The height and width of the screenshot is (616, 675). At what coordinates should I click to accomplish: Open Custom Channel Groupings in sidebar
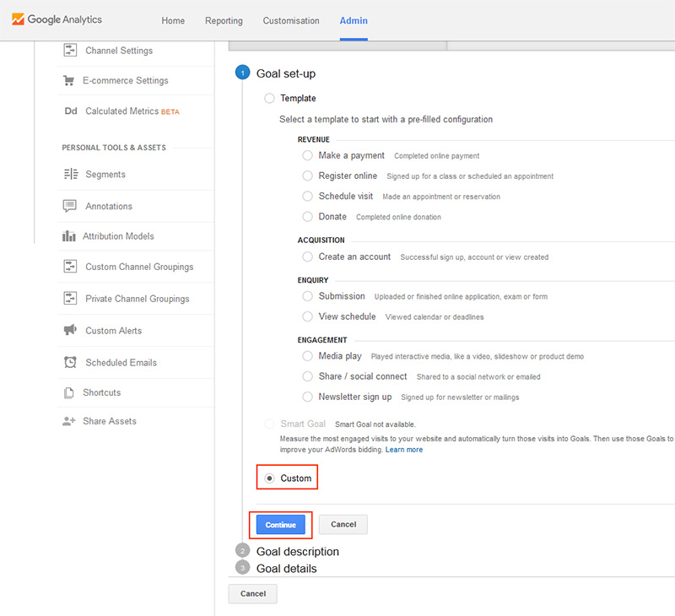(x=139, y=267)
